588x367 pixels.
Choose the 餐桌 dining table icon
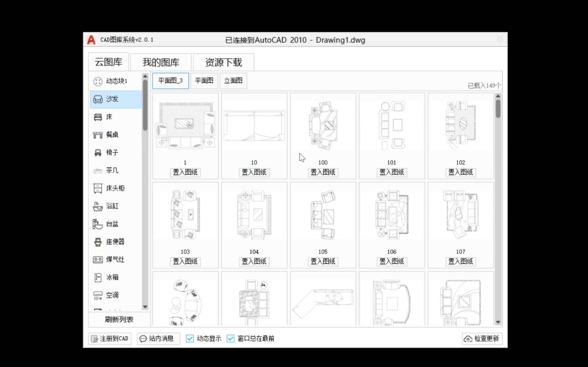[98, 135]
